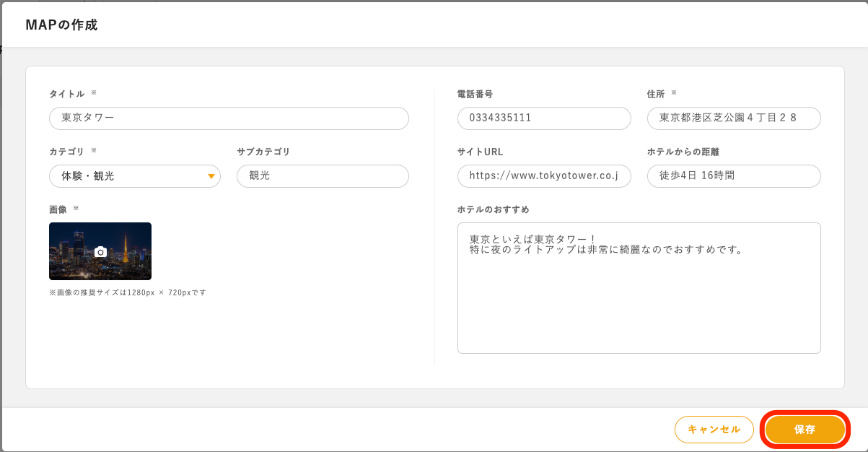
Task: Click the 住所 field with 東京都港区芝公園
Action: (x=734, y=118)
